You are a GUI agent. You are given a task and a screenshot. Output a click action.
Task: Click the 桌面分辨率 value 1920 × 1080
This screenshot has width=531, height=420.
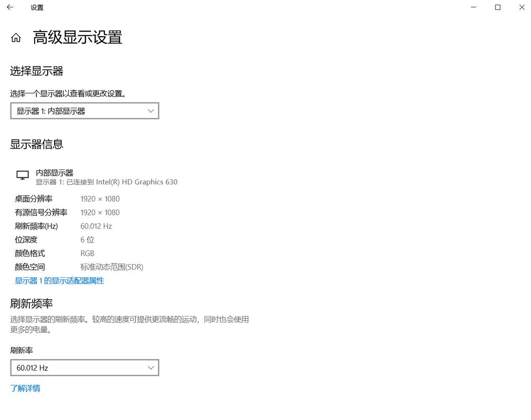100,198
